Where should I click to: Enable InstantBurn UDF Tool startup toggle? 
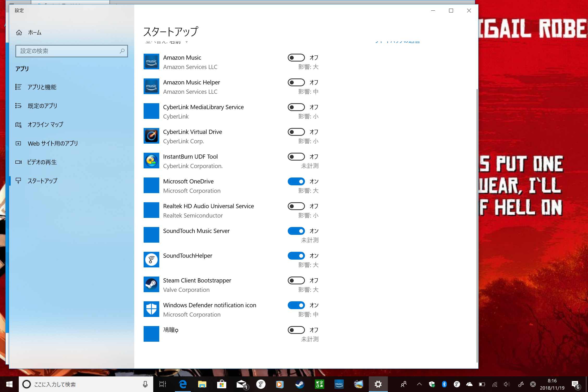[x=296, y=157]
